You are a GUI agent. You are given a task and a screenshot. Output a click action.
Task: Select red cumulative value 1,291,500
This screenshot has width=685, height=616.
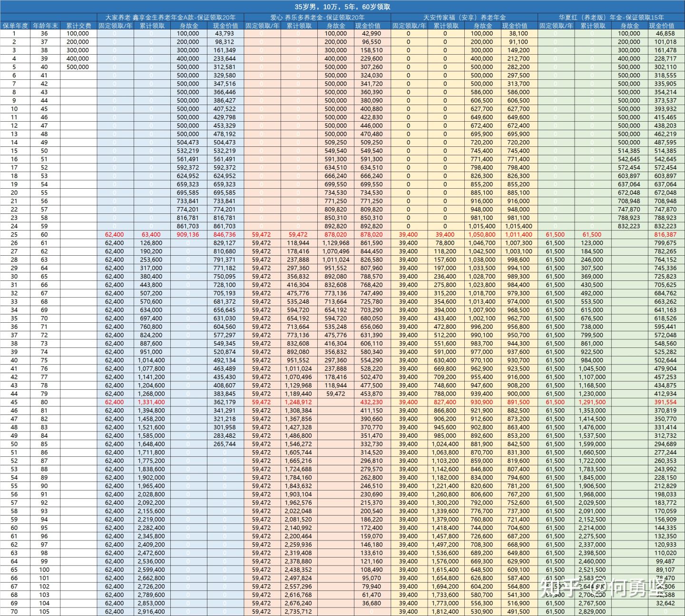[x=592, y=402]
